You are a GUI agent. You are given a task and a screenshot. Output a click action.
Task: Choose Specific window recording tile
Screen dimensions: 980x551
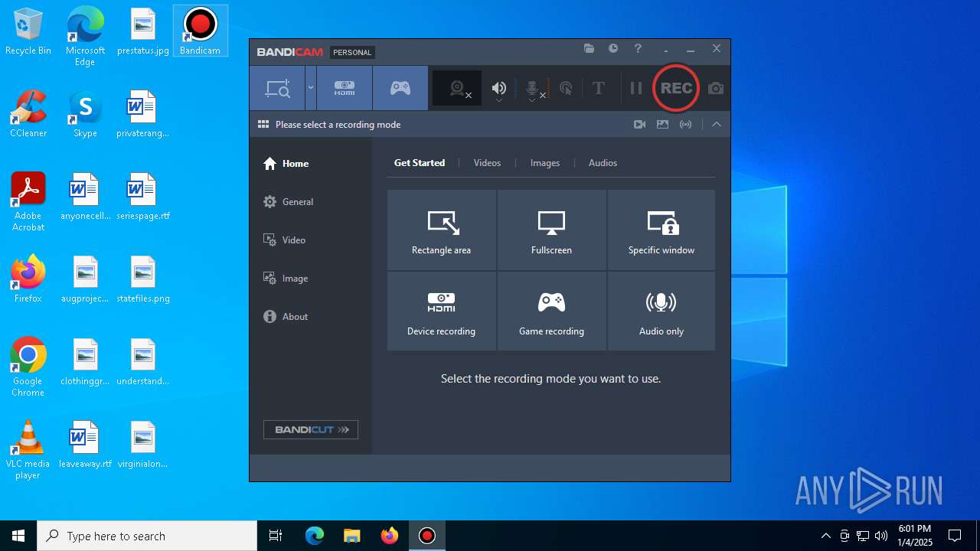pyautogui.click(x=661, y=230)
